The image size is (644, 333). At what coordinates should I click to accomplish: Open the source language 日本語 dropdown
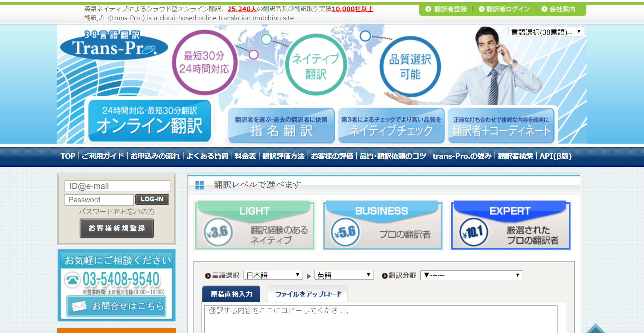coord(273,275)
